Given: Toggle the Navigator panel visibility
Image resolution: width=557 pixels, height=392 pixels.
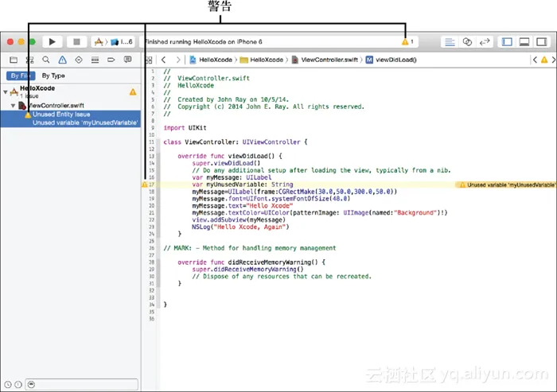Looking at the screenshot, I should click(507, 42).
